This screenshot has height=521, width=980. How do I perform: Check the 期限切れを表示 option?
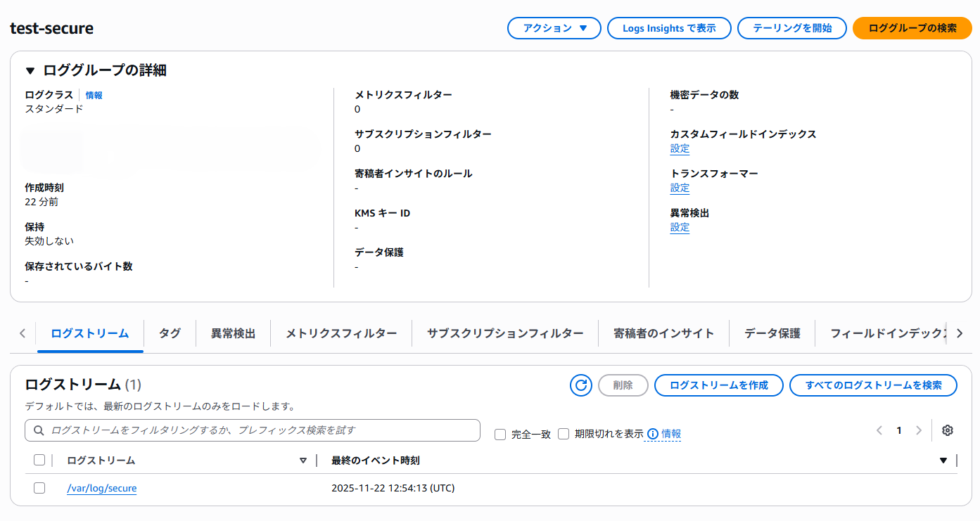pyautogui.click(x=564, y=434)
